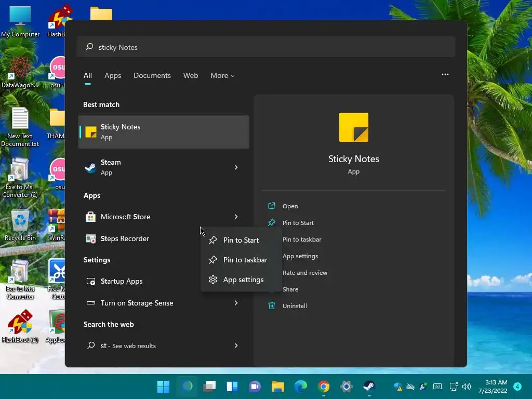This screenshot has width=532, height=399.
Task: Launch Google Chrome from the taskbar
Action: (324, 387)
